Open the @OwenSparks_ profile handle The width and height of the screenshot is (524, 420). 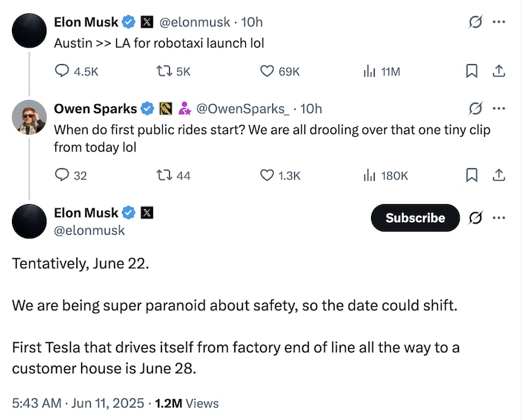(x=242, y=108)
